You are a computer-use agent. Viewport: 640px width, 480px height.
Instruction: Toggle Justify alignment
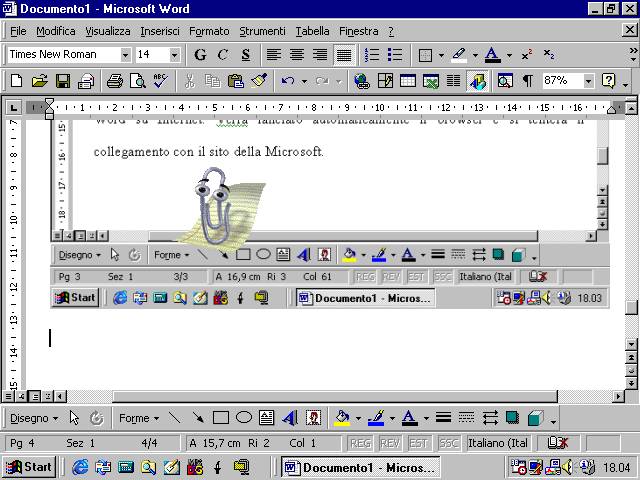(x=344, y=55)
